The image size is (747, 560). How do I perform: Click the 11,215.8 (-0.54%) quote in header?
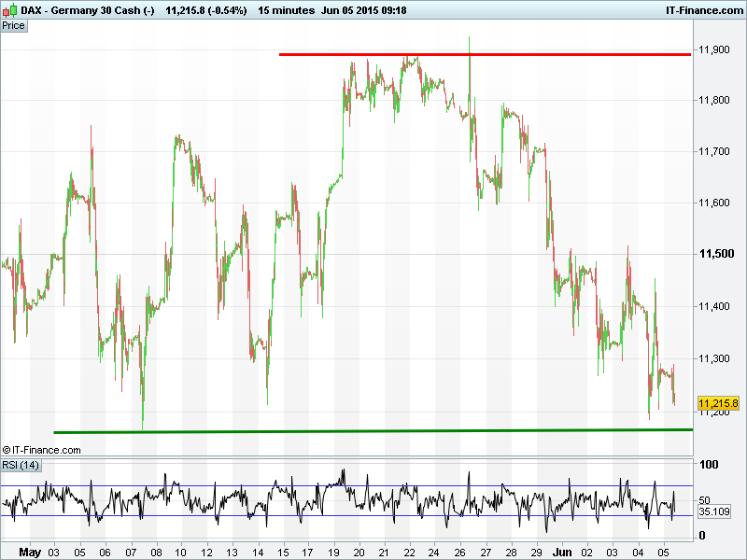[x=205, y=9]
